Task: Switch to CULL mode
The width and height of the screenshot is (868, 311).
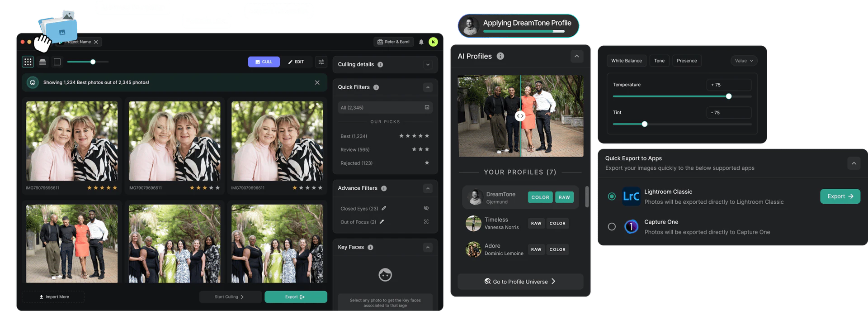Action: [x=264, y=62]
